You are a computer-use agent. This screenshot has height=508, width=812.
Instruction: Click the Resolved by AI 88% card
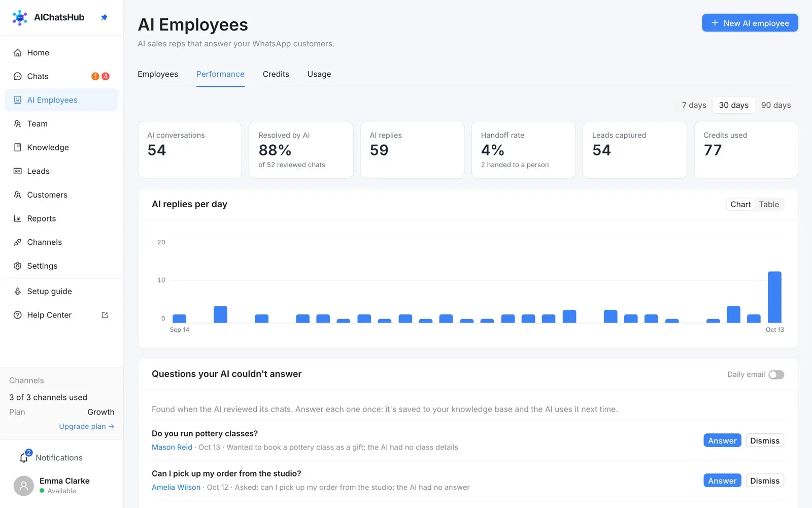[x=301, y=150]
